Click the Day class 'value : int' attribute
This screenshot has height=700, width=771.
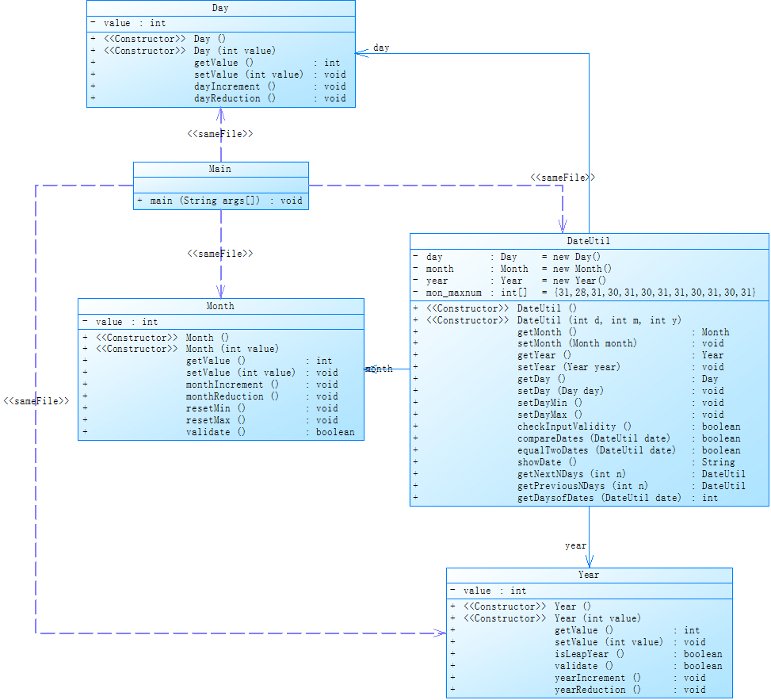click(x=128, y=23)
